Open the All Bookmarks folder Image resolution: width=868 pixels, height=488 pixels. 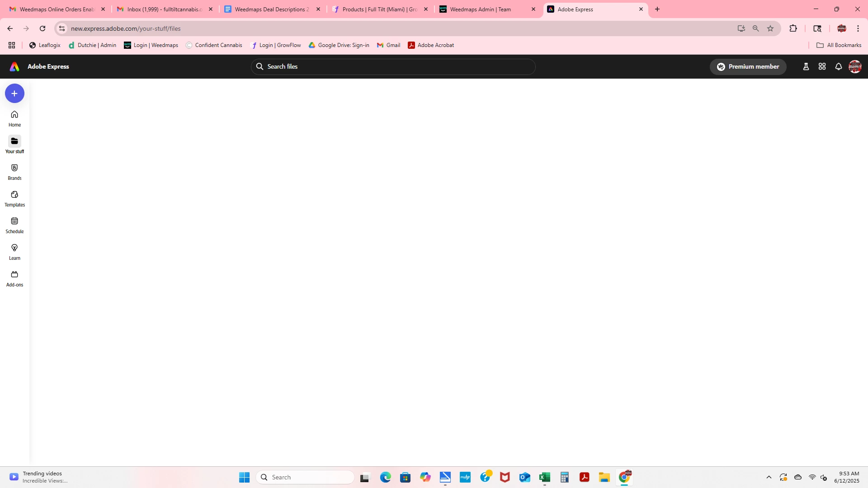click(x=839, y=45)
